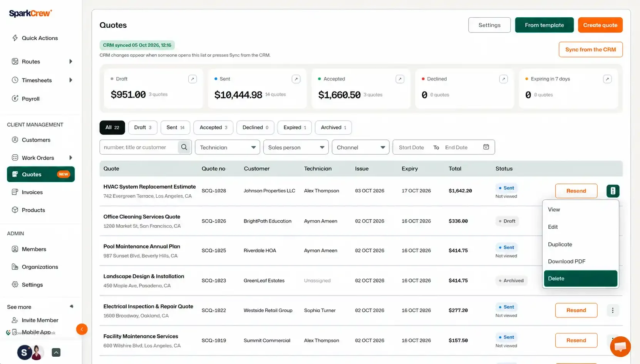This screenshot has width=640, height=364.
Task: Open the date range calendar icon
Action: coord(486,147)
